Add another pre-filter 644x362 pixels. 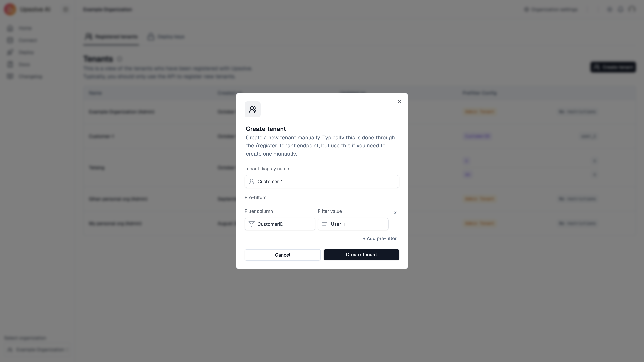(380, 239)
